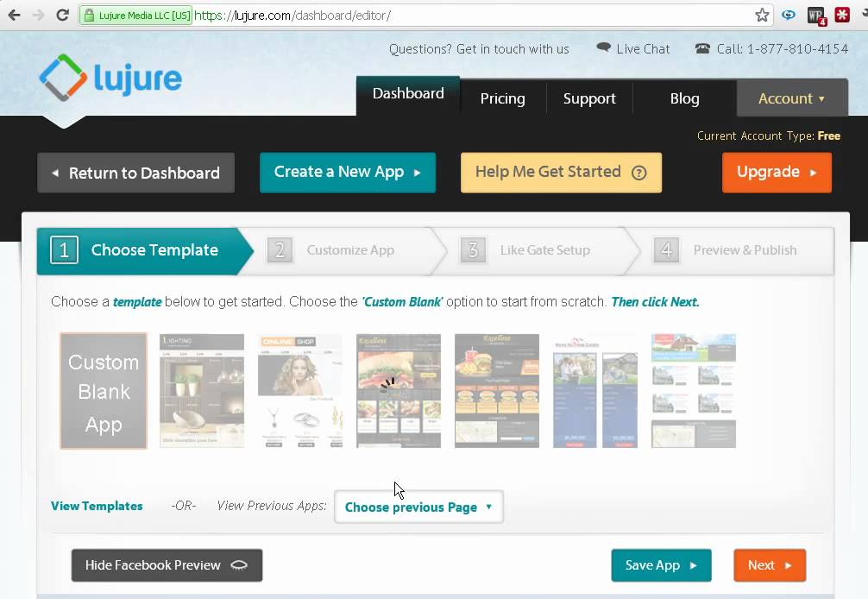Select step 3 Like Gate Setup

pos(537,251)
